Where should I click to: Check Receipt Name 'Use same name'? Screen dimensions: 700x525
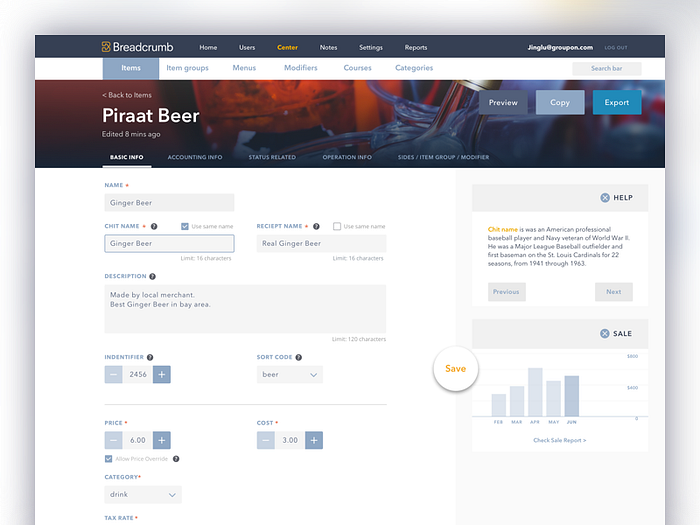pos(337,227)
